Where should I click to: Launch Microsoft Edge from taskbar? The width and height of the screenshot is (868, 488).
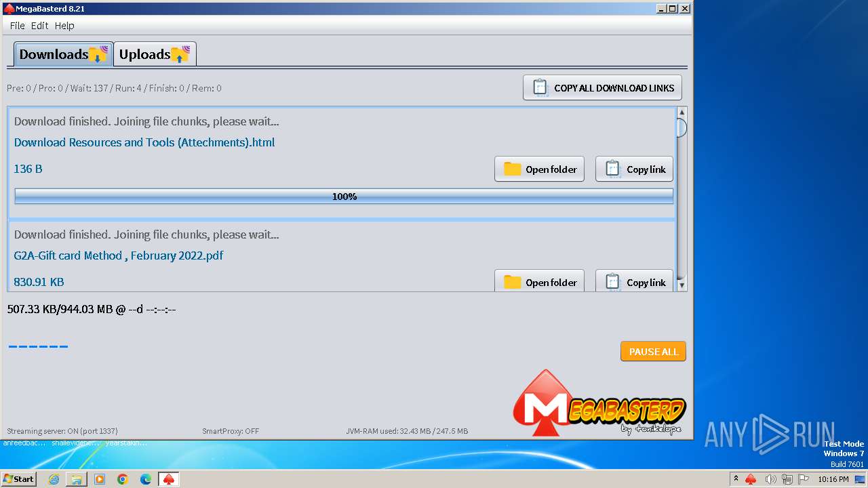click(x=146, y=479)
